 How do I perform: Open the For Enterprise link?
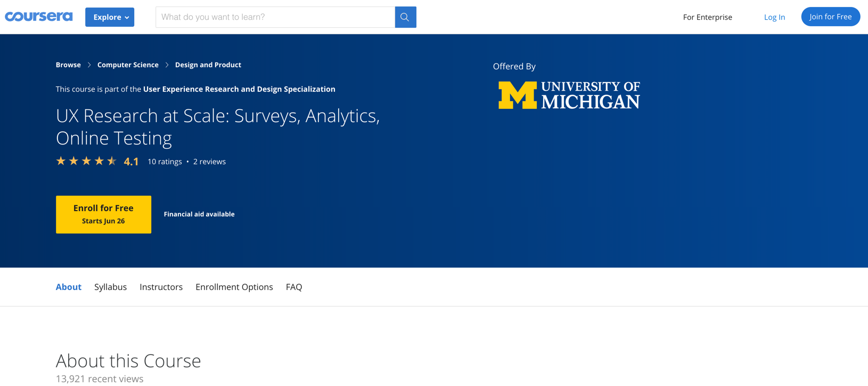[x=707, y=17]
